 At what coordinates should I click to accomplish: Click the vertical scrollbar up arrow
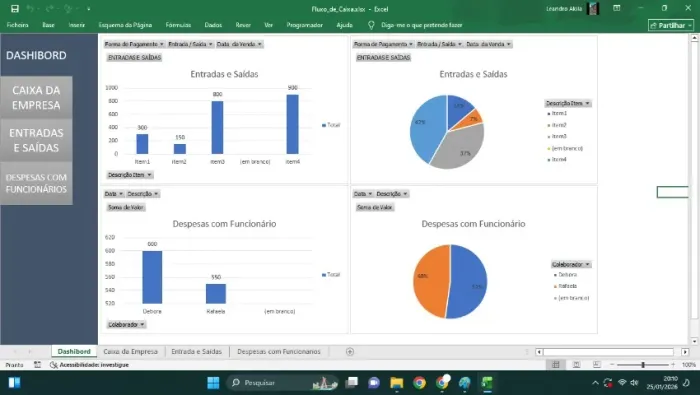click(694, 38)
